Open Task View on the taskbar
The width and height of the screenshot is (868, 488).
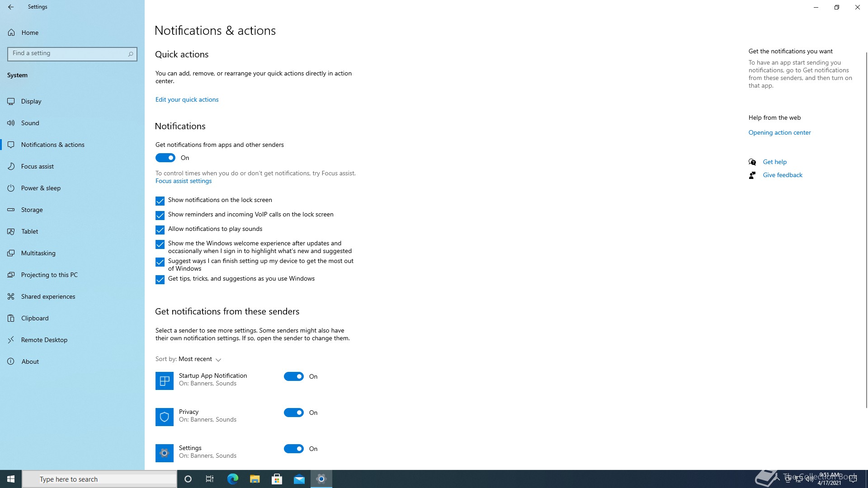pos(210,479)
